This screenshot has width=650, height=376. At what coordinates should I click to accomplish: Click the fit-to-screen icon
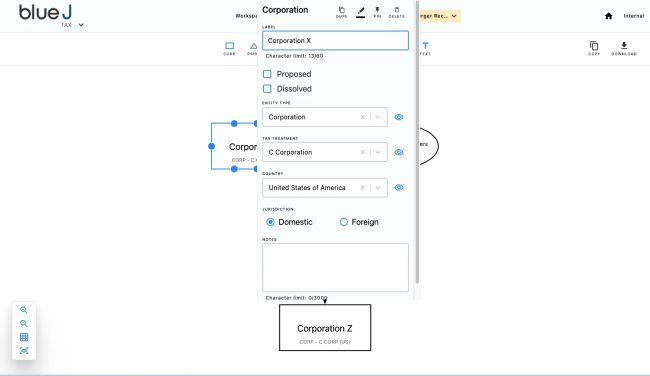point(24,351)
